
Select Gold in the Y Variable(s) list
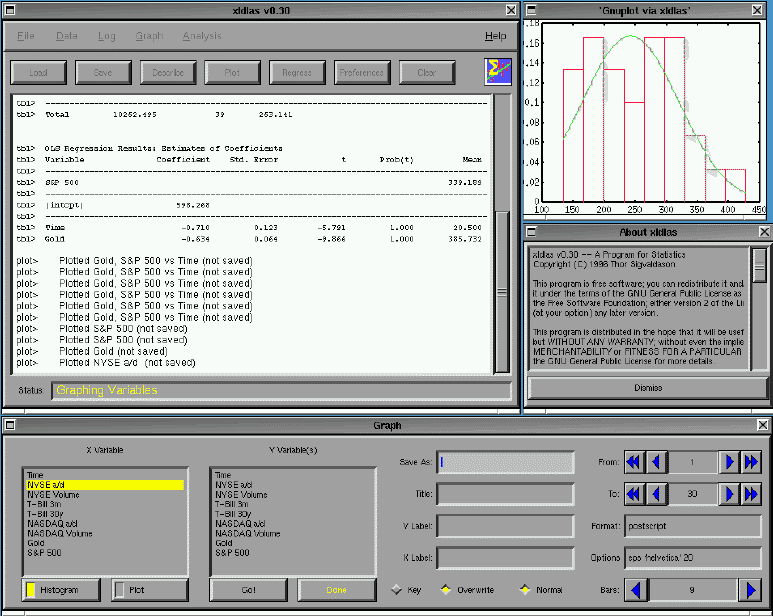point(225,543)
